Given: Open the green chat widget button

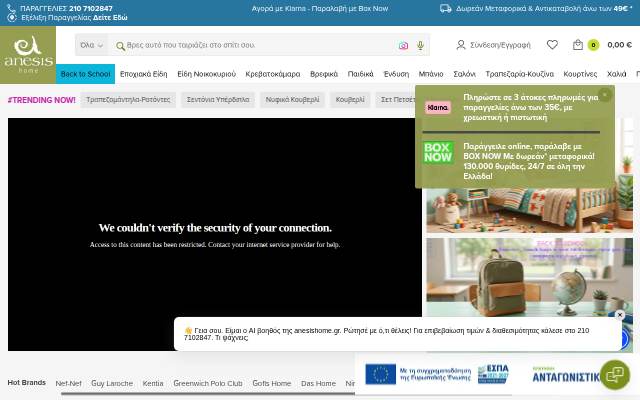Looking at the screenshot, I should (x=615, y=374).
